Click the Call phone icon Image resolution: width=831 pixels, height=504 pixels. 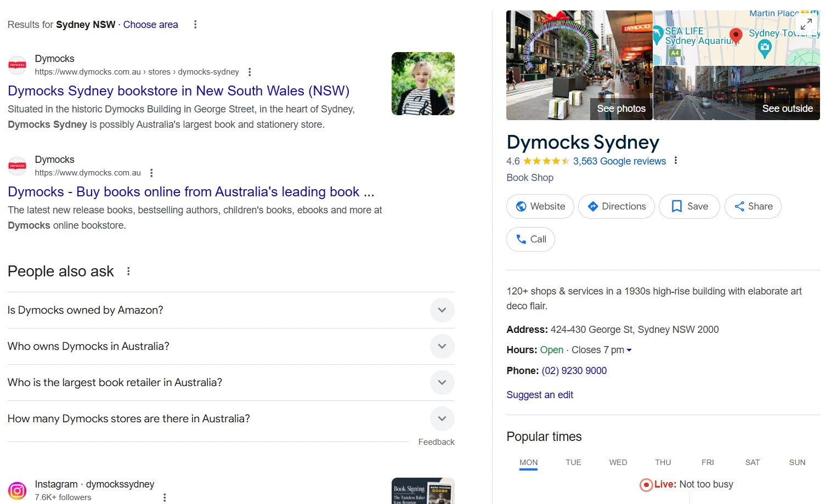coord(520,239)
